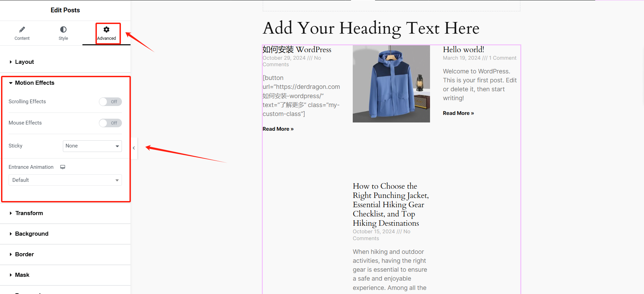
Task: Click Read More under 如何安装 WordPress post
Action: click(278, 129)
